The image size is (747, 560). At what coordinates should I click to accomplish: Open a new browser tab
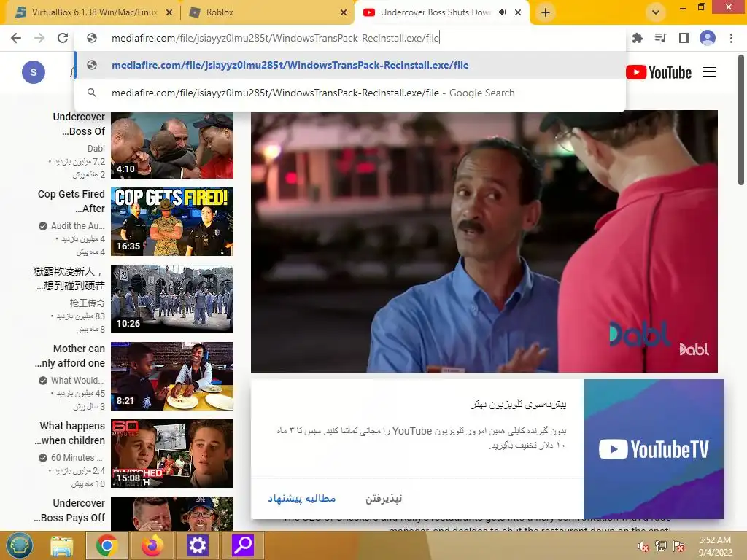coord(546,12)
